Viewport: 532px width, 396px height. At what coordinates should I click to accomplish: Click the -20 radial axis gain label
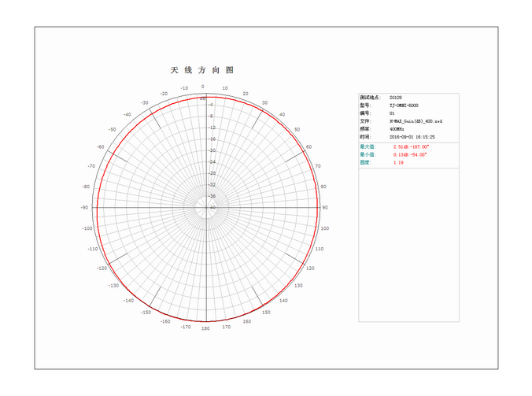click(212, 150)
